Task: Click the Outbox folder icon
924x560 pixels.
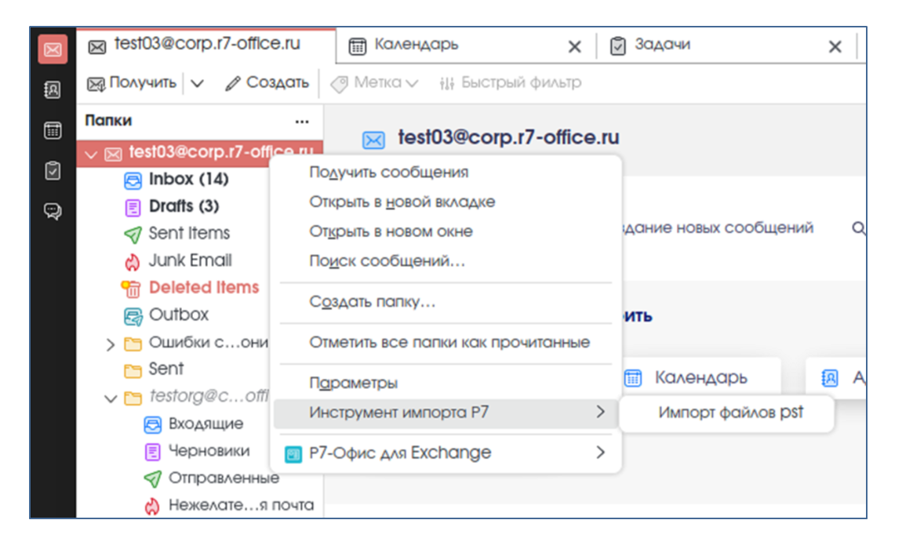Action: click(133, 317)
